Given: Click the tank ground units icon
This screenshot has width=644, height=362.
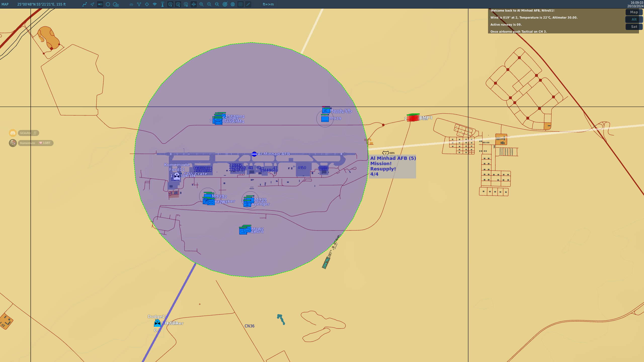Looking at the screenshot, I should click(x=131, y=4).
